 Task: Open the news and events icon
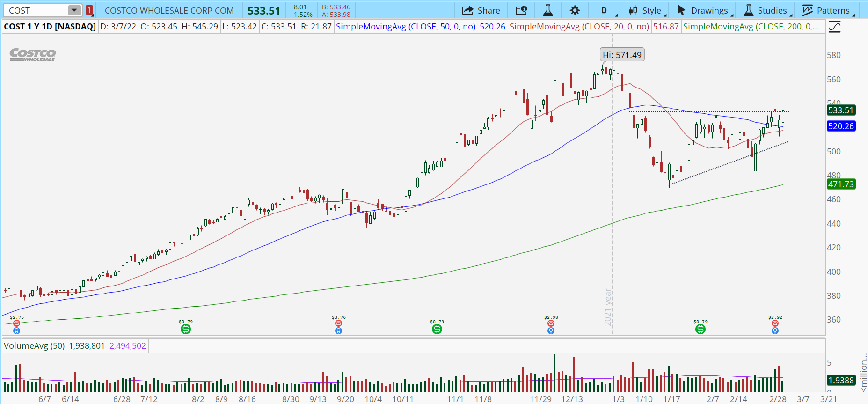(521, 10)
